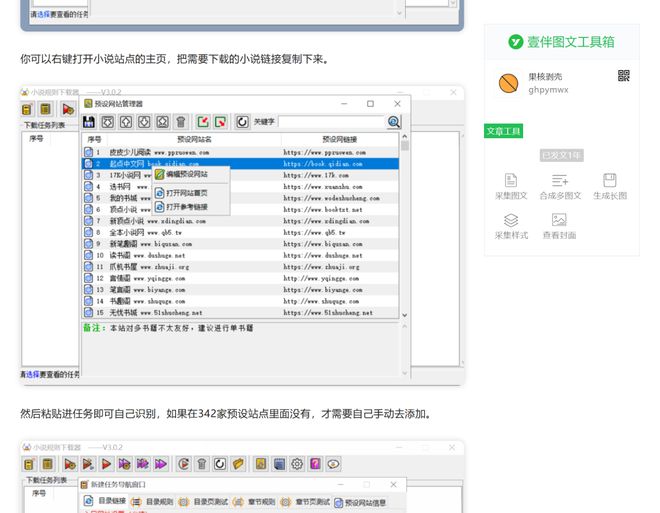Focus the 关键字 search input field
The width and height of the screenshot is (660, 513).
(331, 122)
